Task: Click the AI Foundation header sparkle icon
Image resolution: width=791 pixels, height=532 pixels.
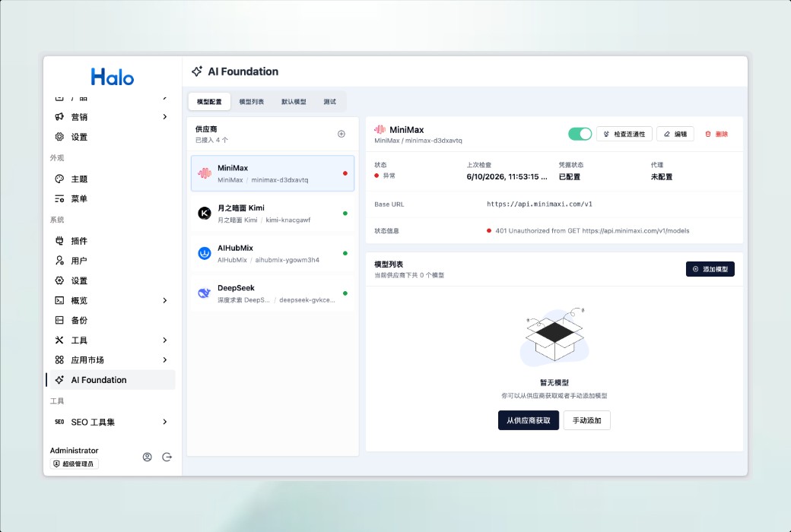Action: coord(197,71)
